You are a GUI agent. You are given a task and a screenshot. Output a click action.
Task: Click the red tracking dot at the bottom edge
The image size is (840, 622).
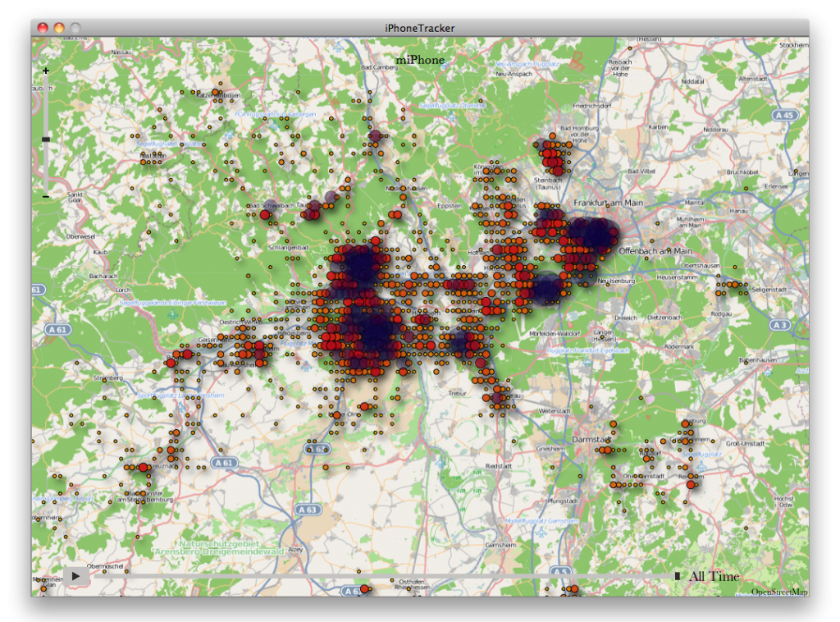pos(364,589)
